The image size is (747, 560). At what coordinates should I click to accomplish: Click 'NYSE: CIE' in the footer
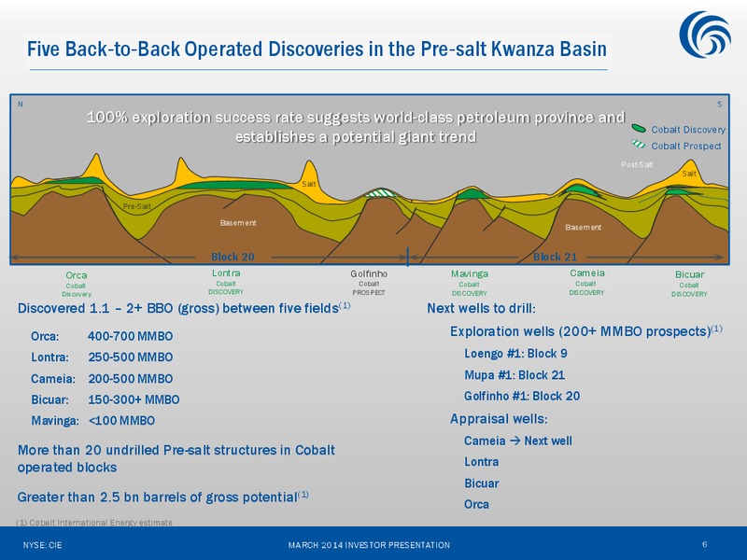click(x=42, y=545)
